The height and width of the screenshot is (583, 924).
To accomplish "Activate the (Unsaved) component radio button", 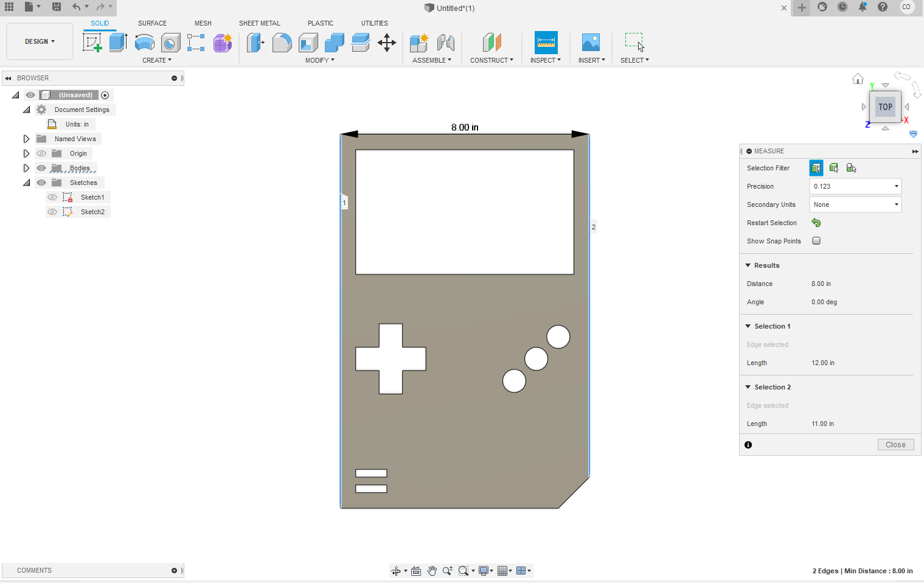I will (x=105, y=95).
